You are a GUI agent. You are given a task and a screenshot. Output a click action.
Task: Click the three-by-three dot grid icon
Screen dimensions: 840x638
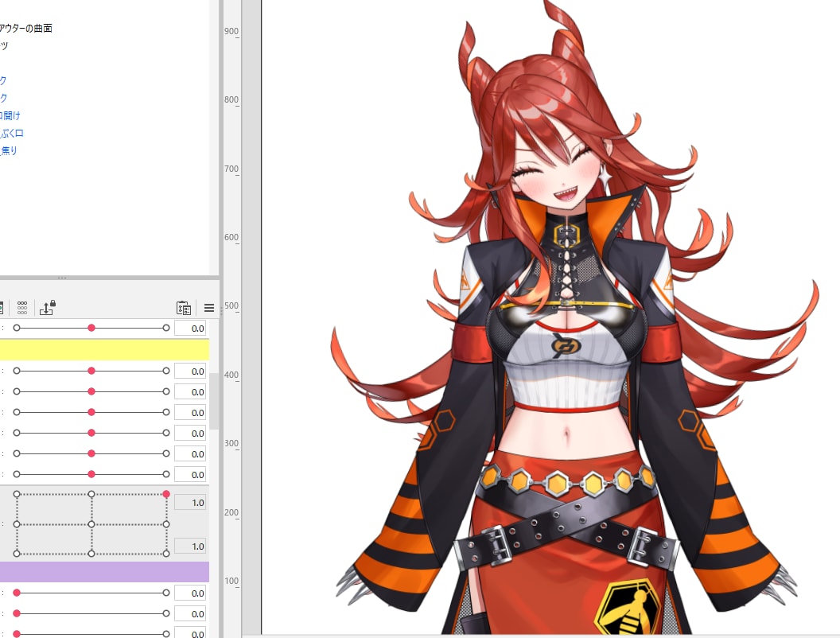click(x=22, y=308)
